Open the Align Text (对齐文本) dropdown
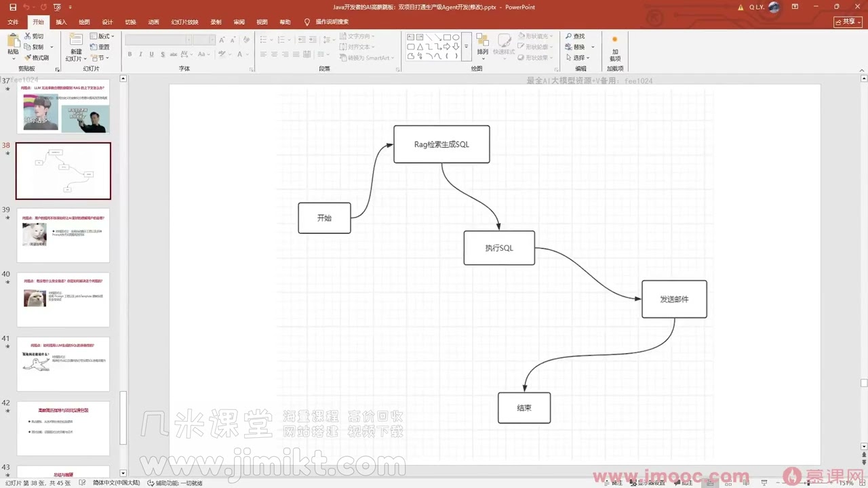This screenshot has width=868, height=488. tap(357, 47)
